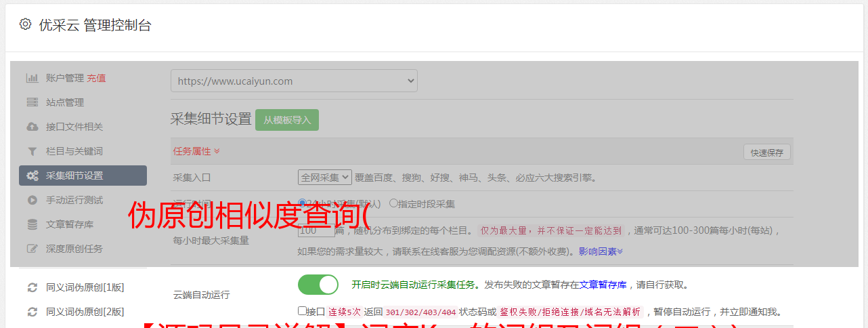
Task: Click the server icon for 站点管理
Action: pyautogui.click(x=32, y=102)
